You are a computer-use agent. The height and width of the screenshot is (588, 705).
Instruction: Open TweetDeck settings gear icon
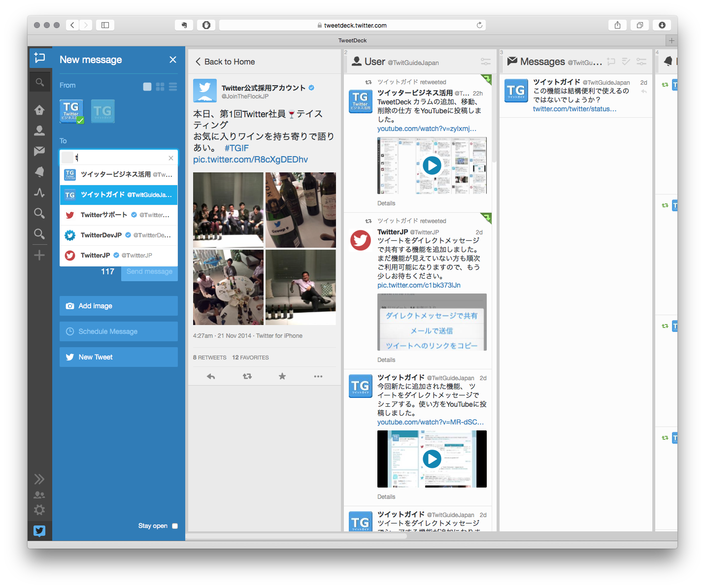coord(39,510)
